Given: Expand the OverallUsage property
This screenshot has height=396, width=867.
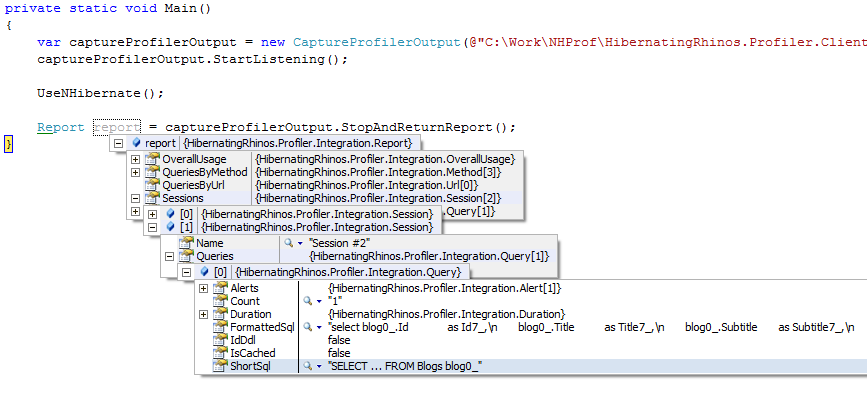Looking at the screenshot, I should (x=135, y=159).
